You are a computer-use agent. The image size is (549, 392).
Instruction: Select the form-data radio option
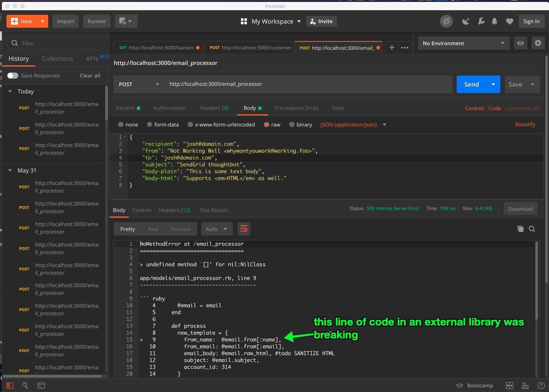pyautogui.click(x=149, y=125)
